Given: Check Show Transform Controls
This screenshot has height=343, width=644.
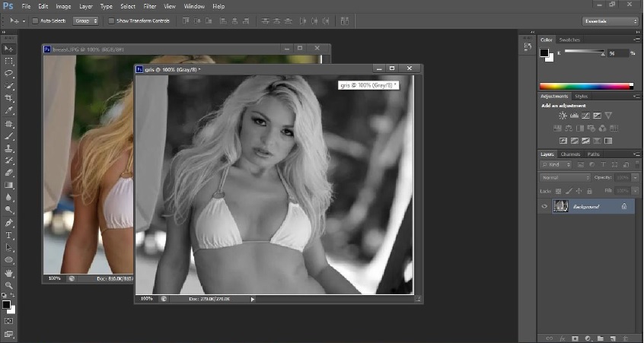Looking at the screenshot, I should tap(111, 21).
